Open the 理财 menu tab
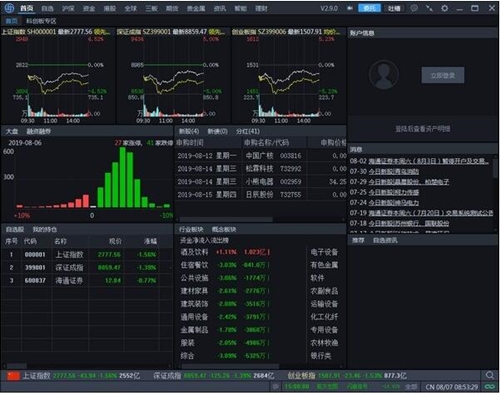This screenshot has height=395, width=500. 261,8
